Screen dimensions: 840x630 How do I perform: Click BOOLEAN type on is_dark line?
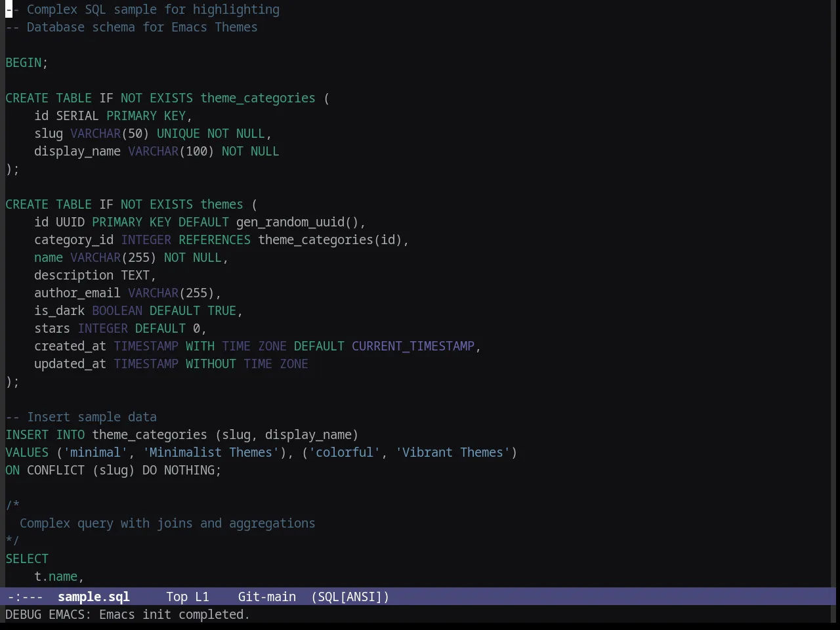click(x=117, y=310)
